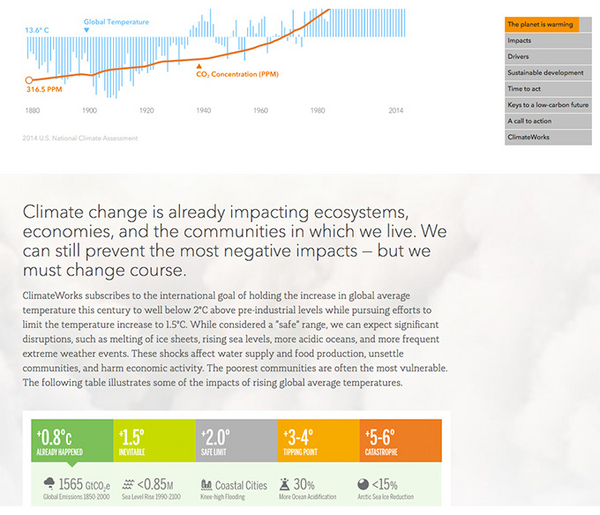Click the blue Global Temperature triangle marker
The height and width of the screenshot is (515, 600).
point(87,30)
